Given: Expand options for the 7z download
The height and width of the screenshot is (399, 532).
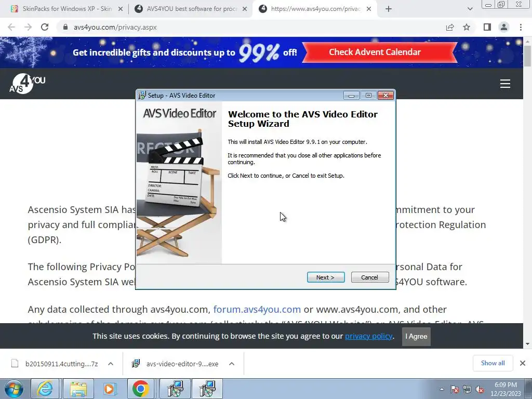Looking at the screenshot, I should pyautogui.click(x=111, y=364).
